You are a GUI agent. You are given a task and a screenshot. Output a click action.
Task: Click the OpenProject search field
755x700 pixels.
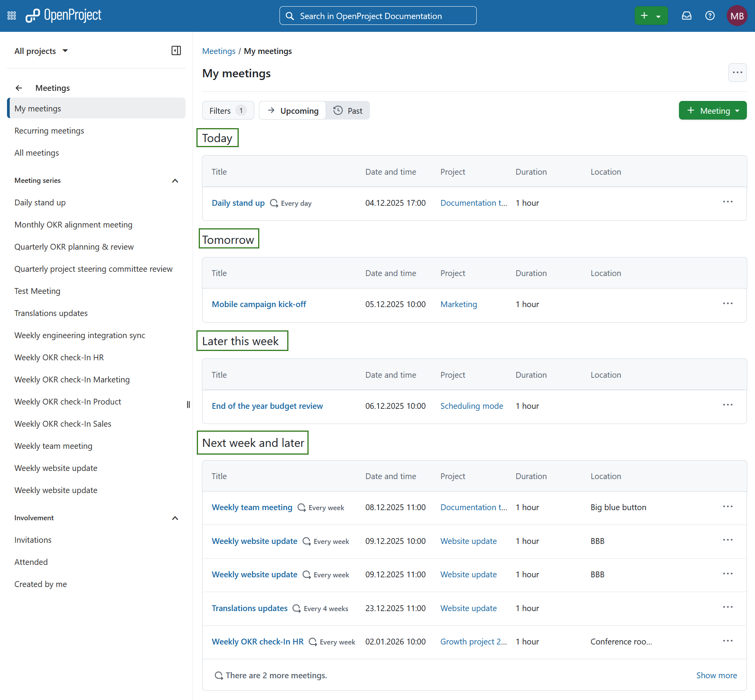(x=378, y=16)
